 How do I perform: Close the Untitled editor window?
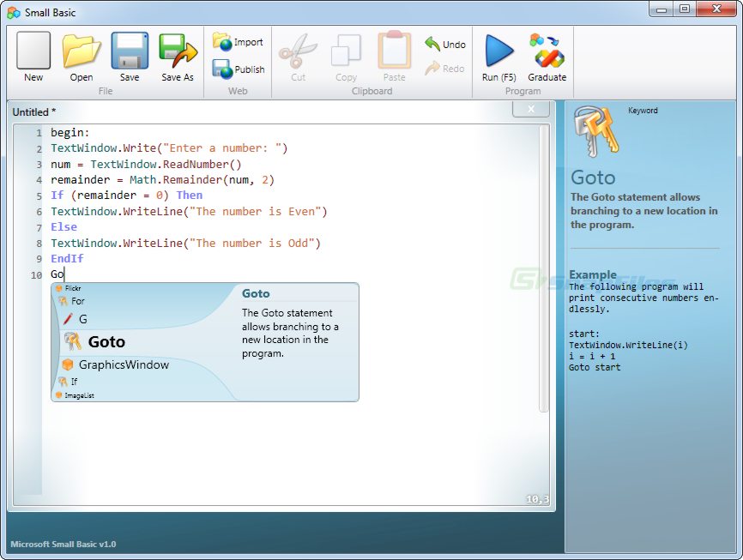(531, 109)
